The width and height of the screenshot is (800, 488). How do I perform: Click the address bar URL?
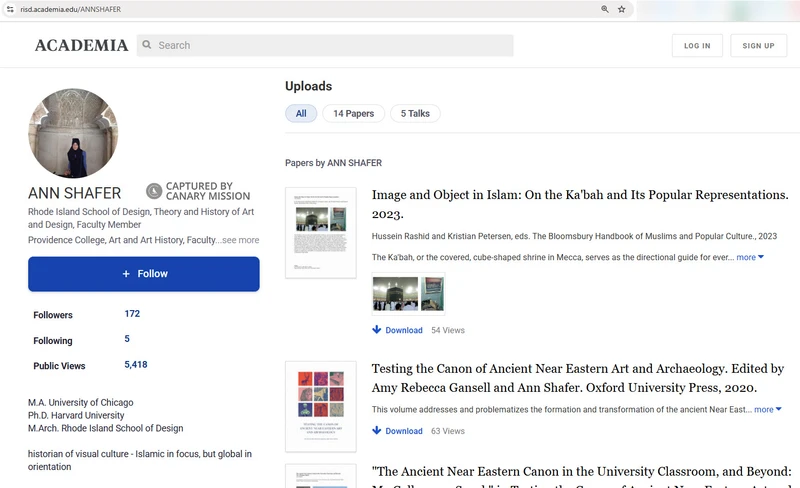(x=70, y=9)
